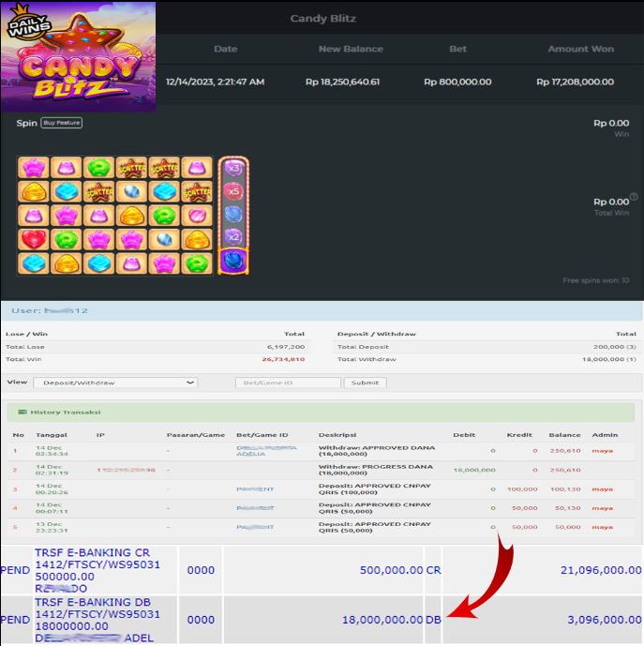Click the New Balance column header
Image resolution: width=644 pixels, height=646 pixels.
point(351,49)
